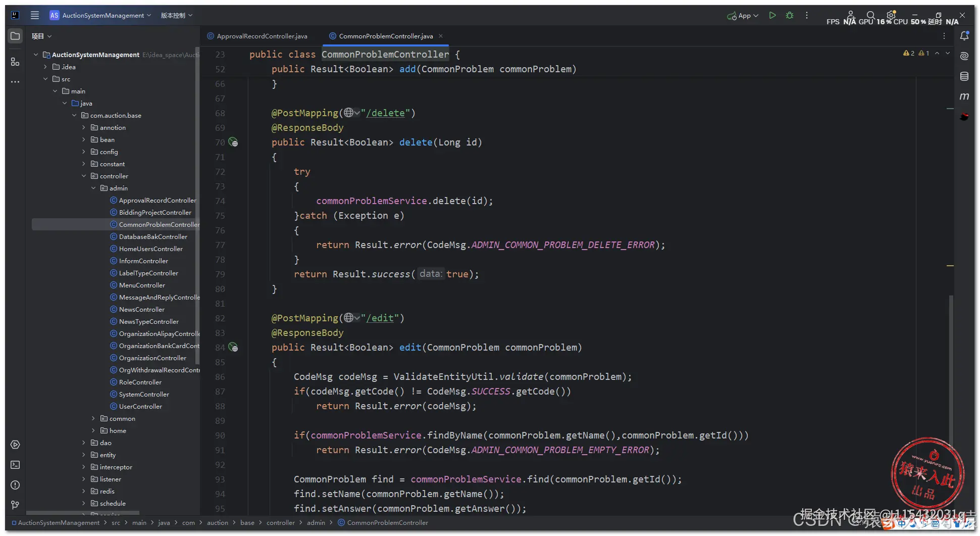Select UserController in project tree

tap(140, 406)
